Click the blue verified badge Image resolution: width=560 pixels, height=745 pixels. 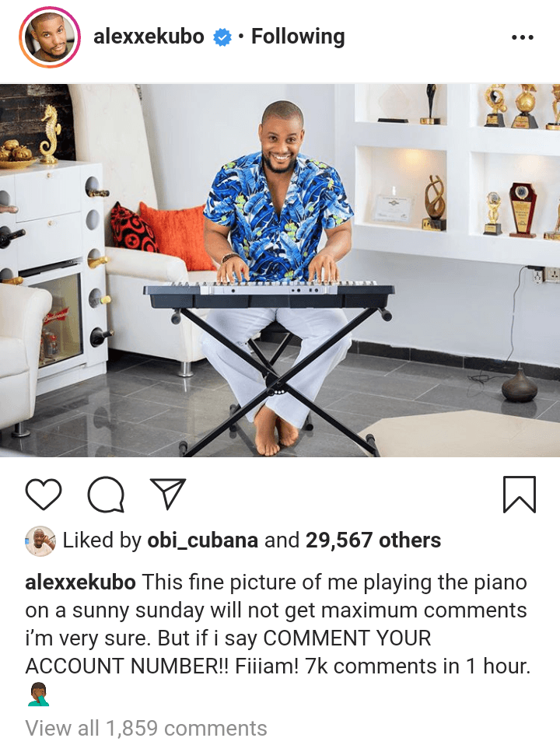pos(222,37)
